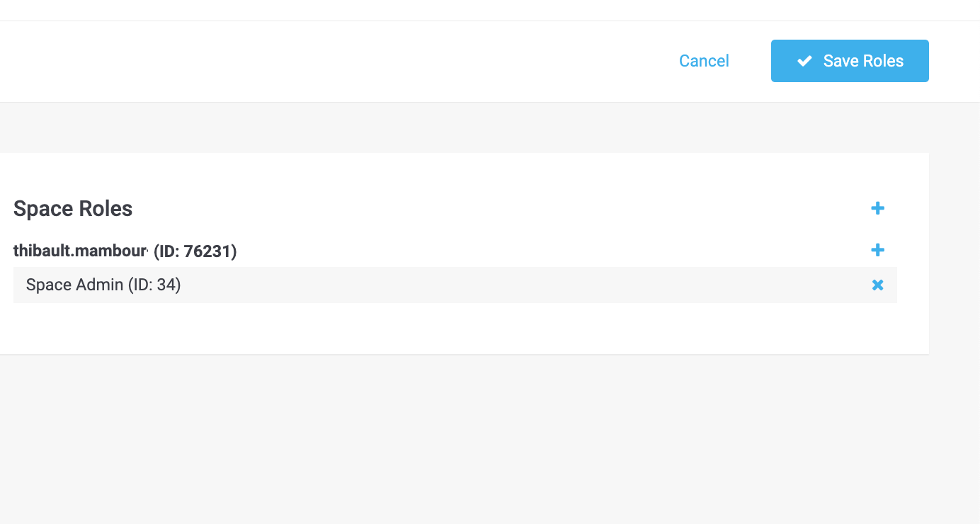Screen dimensions: 980x524
Task: Click the Space Admin role name text
Action: 74,285
